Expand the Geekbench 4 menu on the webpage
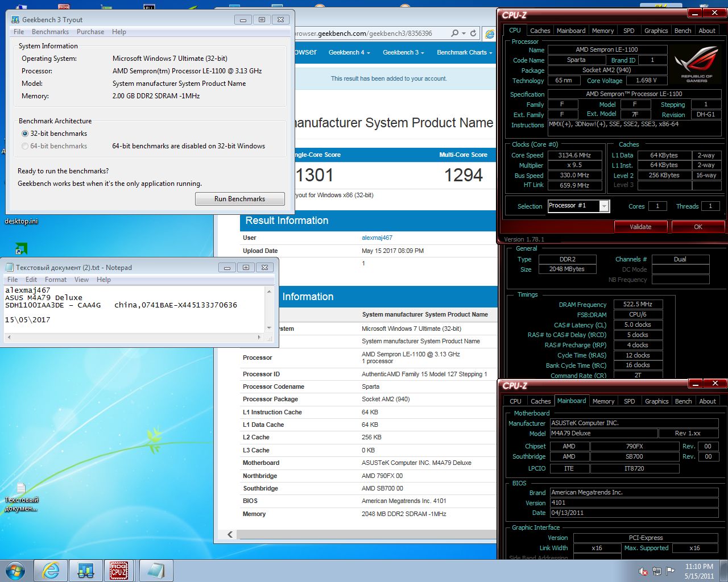This screenshot has height=582, width=728. (x=349, y=52)
